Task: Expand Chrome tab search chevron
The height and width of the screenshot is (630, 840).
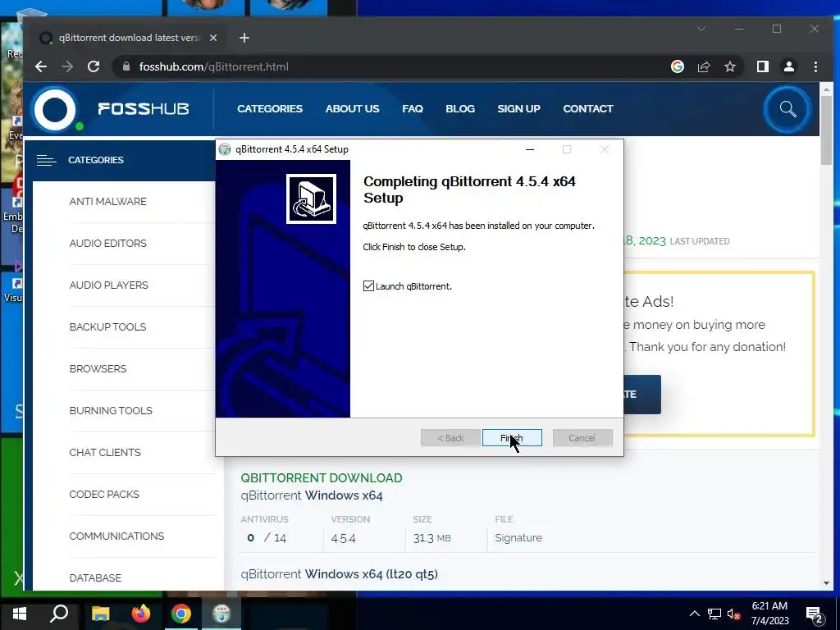Action: pyautogui.click(x=701, y=29)
